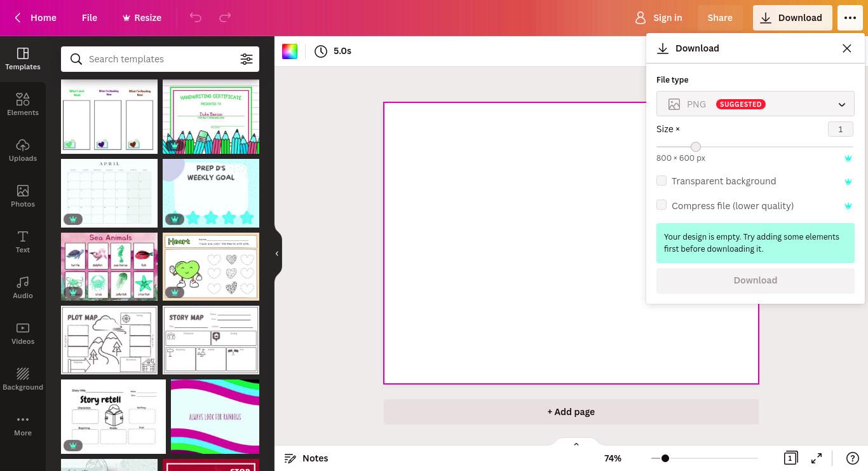Select the Always Look for Rainbows template
Viewport: 868px width, 471px height.
pos(215,416)
